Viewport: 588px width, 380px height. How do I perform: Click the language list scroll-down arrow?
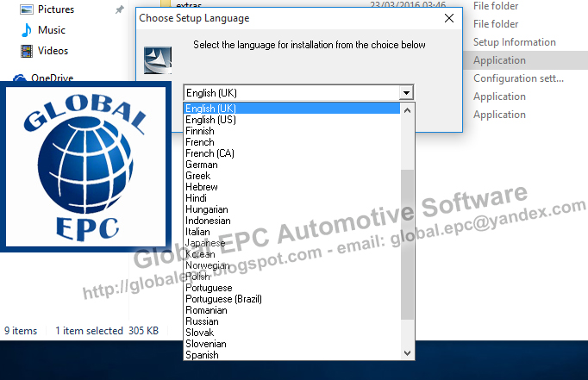407,353
